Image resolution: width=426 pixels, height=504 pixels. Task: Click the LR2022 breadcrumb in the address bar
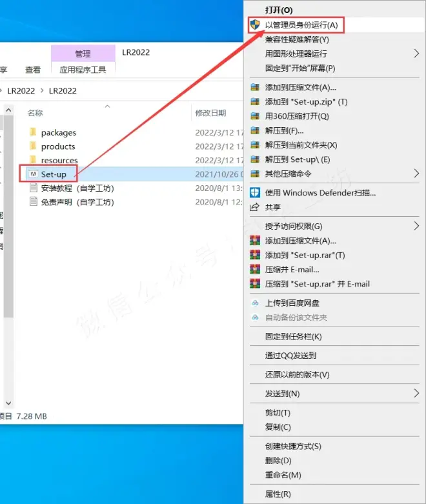[x=63, y=91]
